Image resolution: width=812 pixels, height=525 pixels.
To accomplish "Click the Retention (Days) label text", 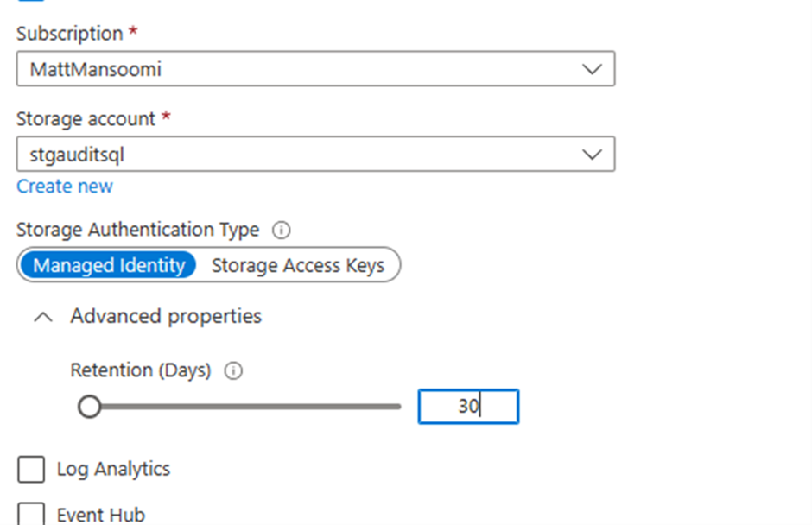I will point(141,370).
